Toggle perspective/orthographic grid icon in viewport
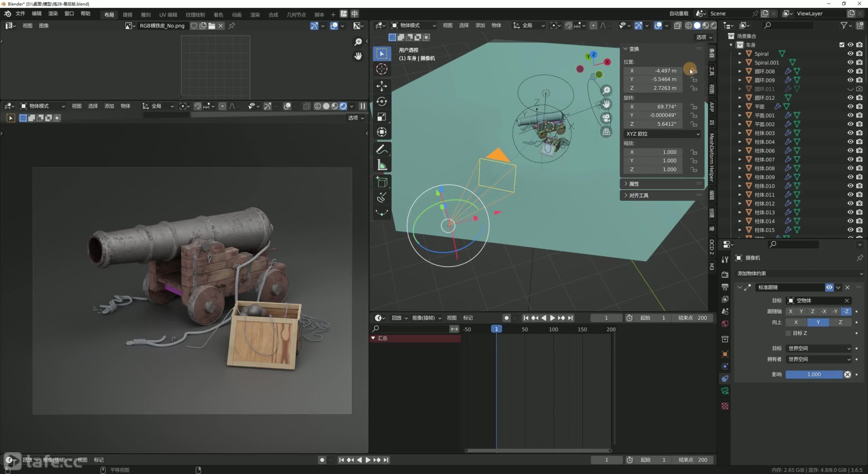The image size is (868, 474). 606,132
